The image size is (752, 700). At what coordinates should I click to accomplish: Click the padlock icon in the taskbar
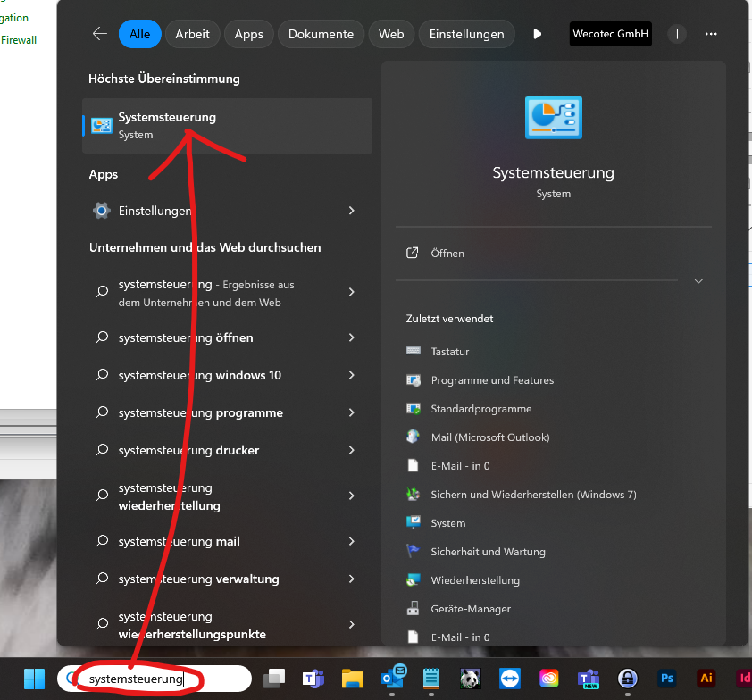tap(627, 679)
